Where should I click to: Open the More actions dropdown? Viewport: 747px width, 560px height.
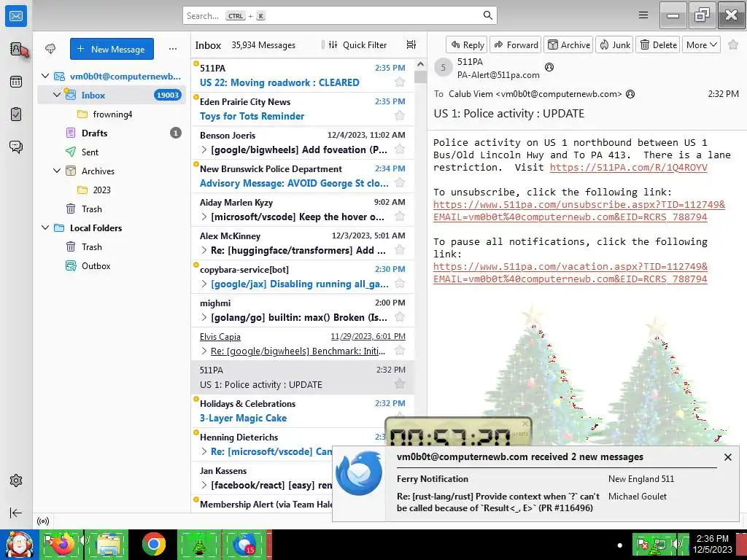tap(701, 44)
